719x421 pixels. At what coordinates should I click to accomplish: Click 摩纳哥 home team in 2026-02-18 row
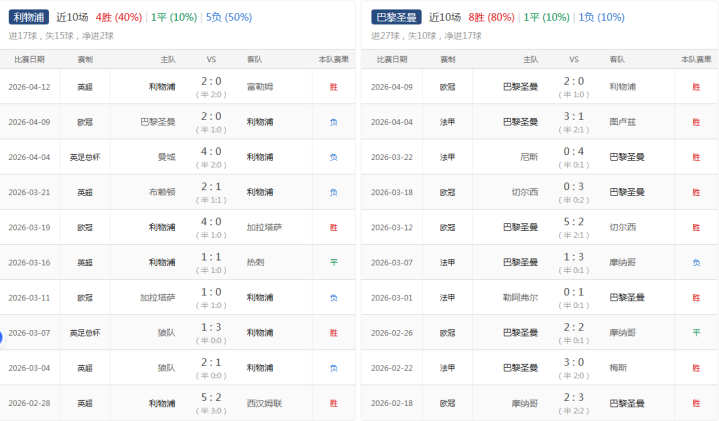pos(525,403)
